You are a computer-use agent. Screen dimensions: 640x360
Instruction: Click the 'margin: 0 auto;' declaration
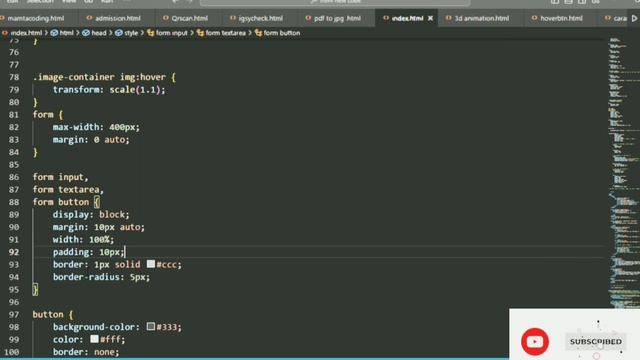[91, 140]
